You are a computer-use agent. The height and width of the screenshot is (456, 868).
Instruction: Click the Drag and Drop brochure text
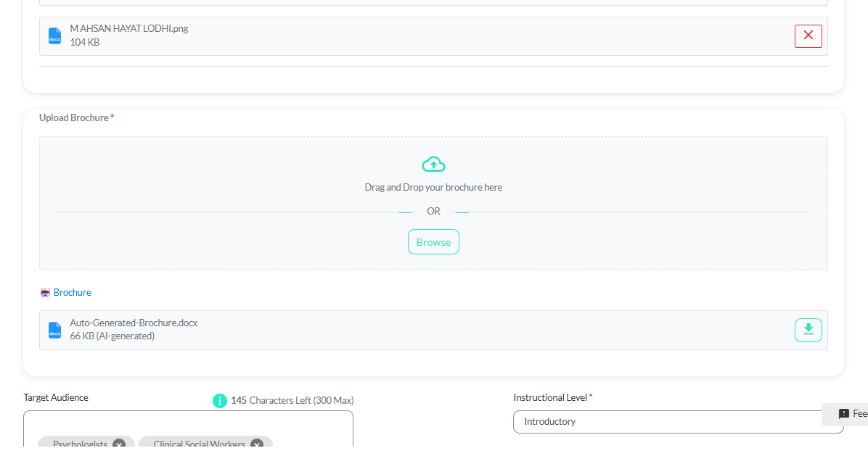point(433,187)
